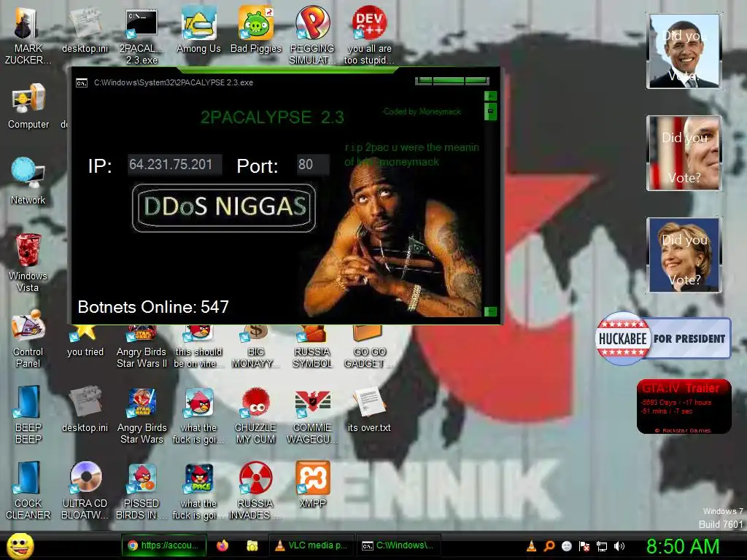Open the BIG MONAYY... shortcut

256,346
